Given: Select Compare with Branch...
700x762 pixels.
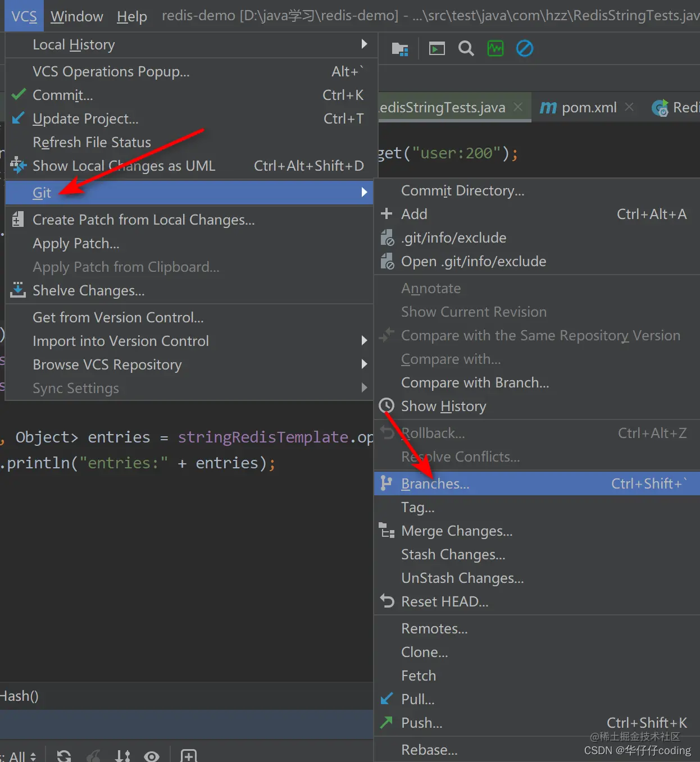Looking at the screenshot, I should pos(537,382).
